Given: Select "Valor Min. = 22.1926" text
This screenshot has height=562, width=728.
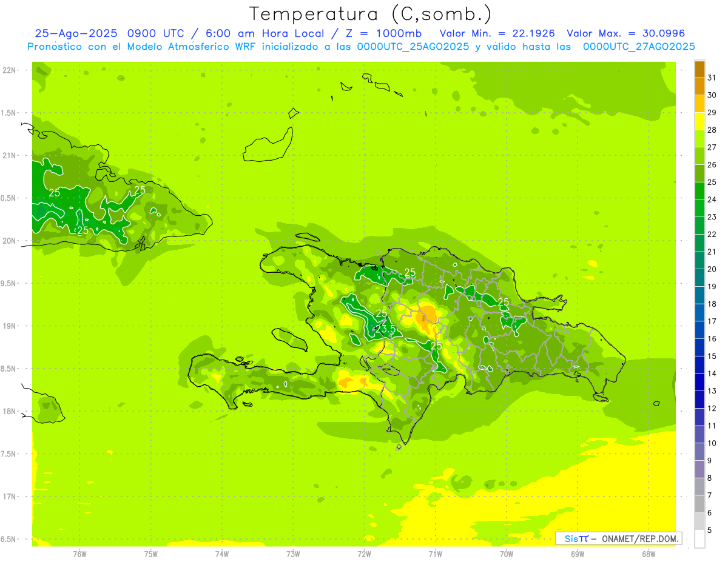Looking at the screenshot, I should pos(497,34).
